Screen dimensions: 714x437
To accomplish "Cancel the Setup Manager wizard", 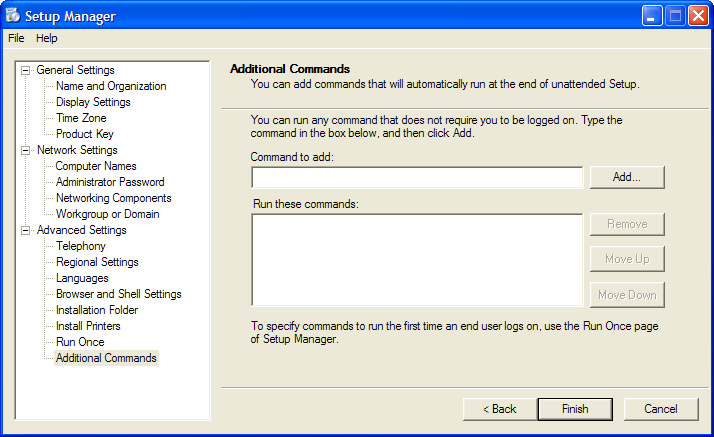I will [x=661, y=409].
